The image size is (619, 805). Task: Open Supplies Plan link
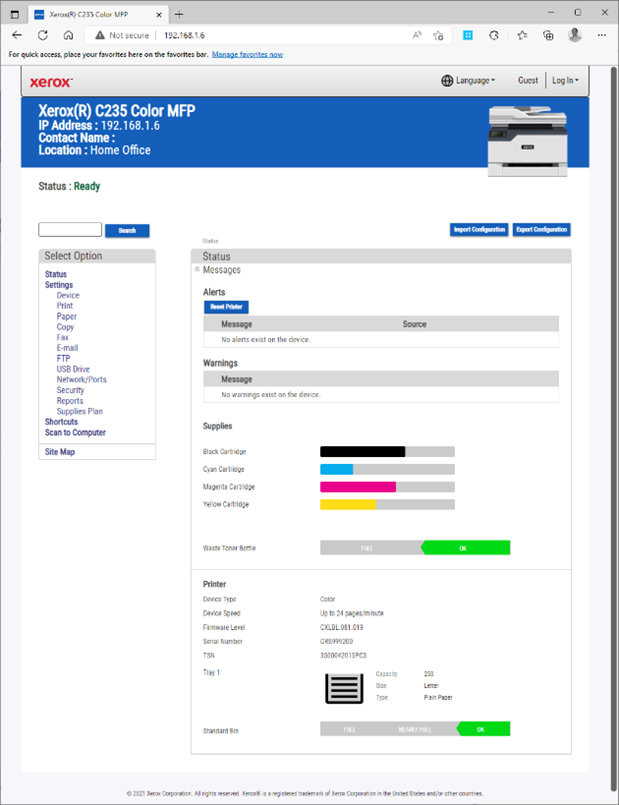80,411
